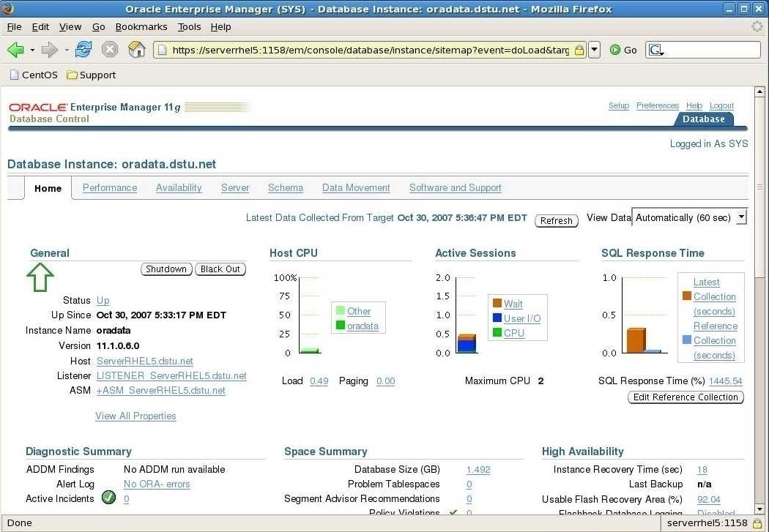The width and height of the screenshot is (769, 532).
Task: Open the View menu
Action: 70,27
